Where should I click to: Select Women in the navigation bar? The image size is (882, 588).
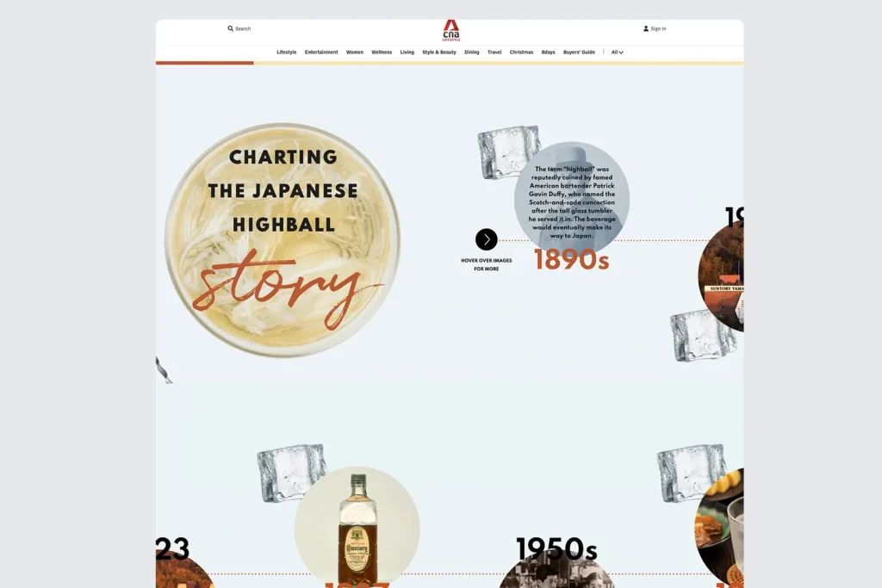[x=355, y=53]
